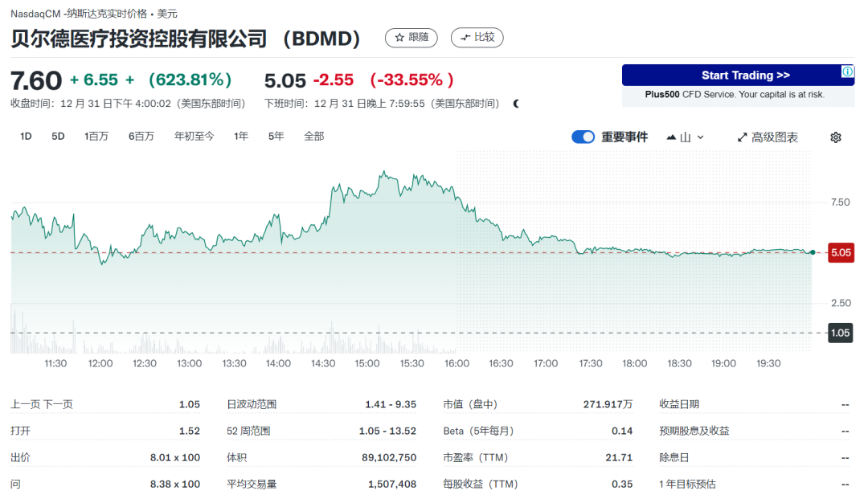Screen dimensions: 868x503
Task: Toggle the 重要事件 switch off
Action: pyautogui.click(x=583, y=137)
